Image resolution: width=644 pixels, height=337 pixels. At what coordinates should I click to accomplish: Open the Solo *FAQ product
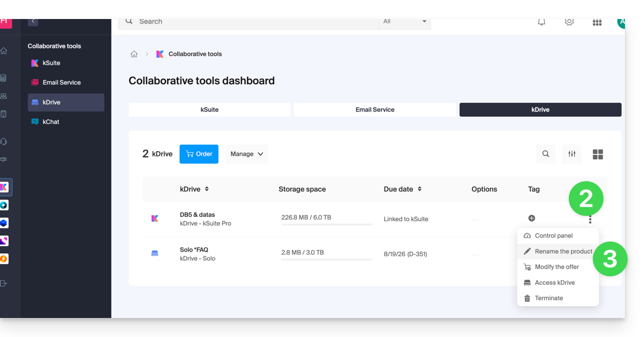point(194,249)
